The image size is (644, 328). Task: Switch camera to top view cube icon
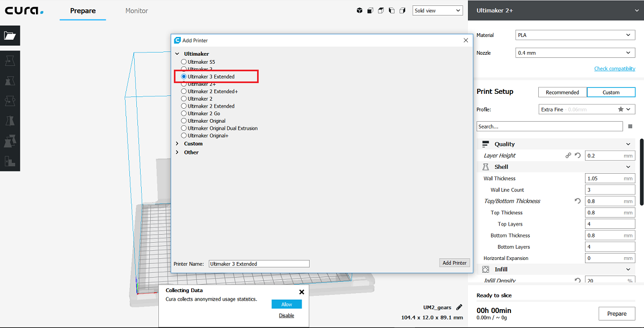pyautogui.click(x=380, y=10)
